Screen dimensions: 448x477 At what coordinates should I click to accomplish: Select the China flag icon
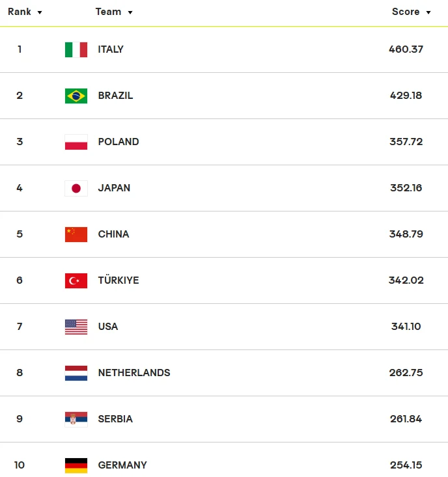pos(76,234)
